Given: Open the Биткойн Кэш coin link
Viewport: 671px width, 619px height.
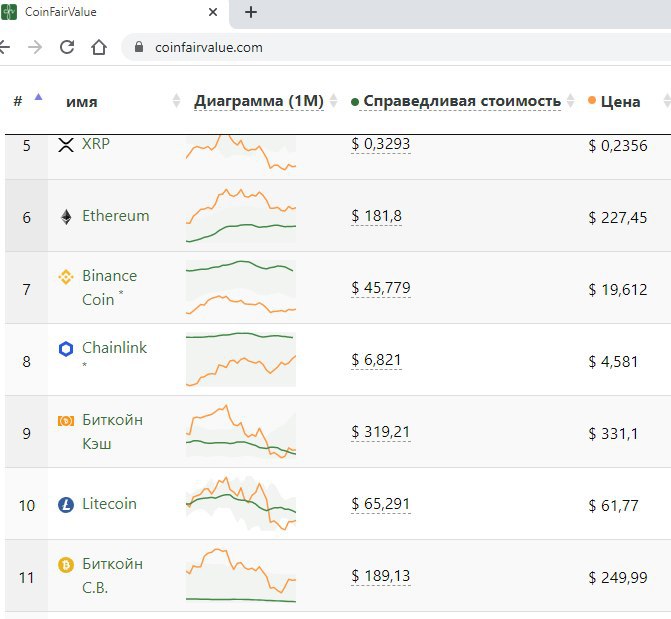Looking at the screenshot, I should (x=112, y=432).
